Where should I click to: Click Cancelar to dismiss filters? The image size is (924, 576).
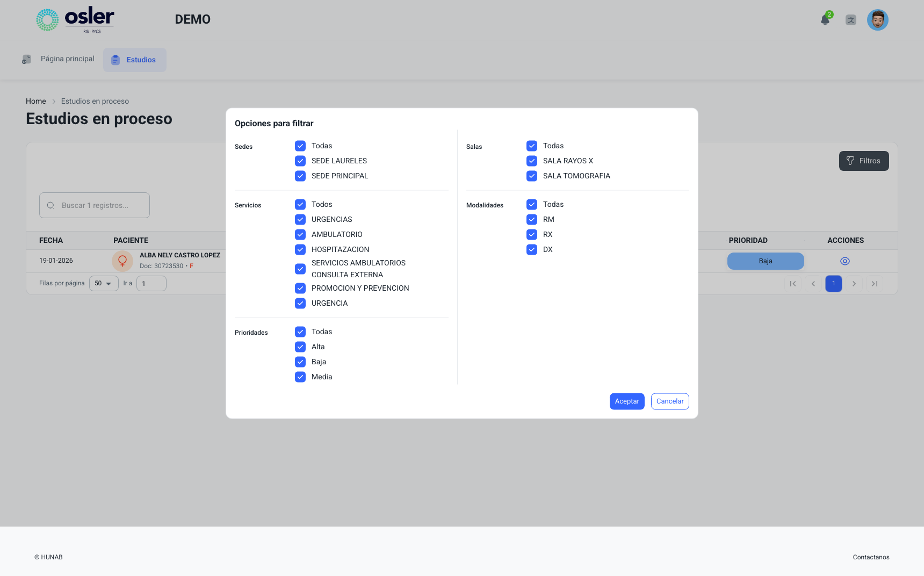pos(670,401)
